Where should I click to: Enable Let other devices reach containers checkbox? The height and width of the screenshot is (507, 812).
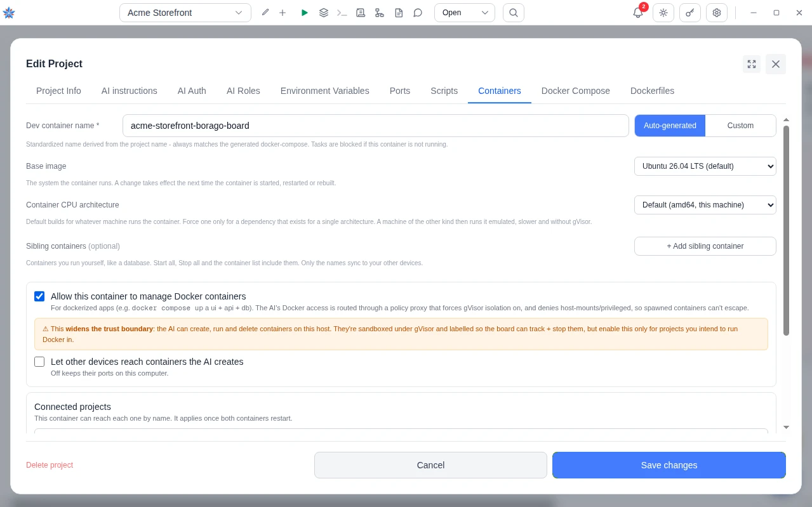(39, 362)
